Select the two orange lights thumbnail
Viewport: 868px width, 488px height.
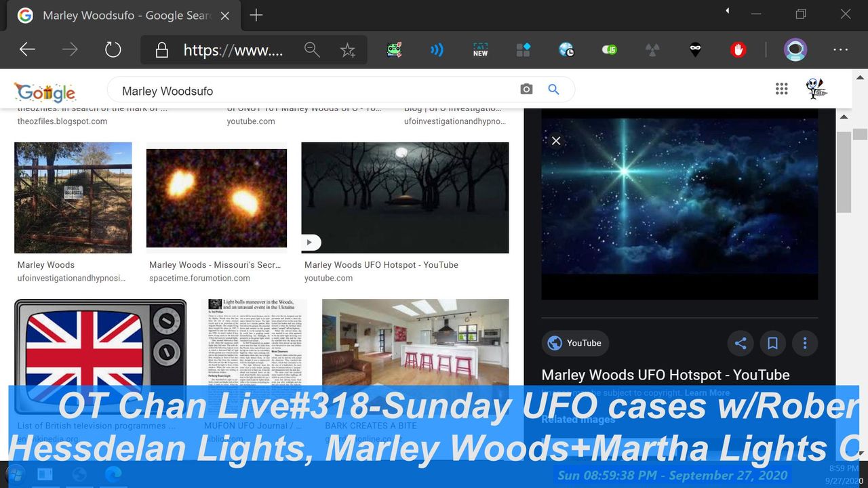(x=216, y=198)
